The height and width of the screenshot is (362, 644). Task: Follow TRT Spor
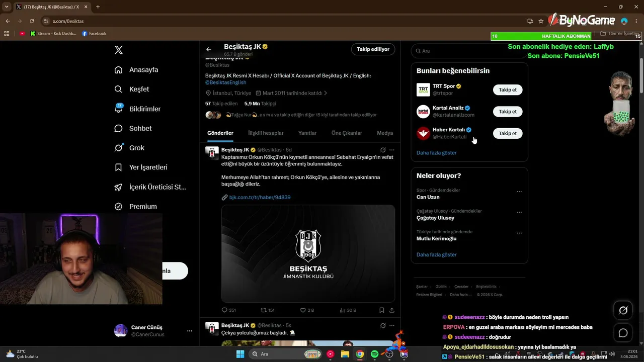pyautogui.click(x=508, y=90)
